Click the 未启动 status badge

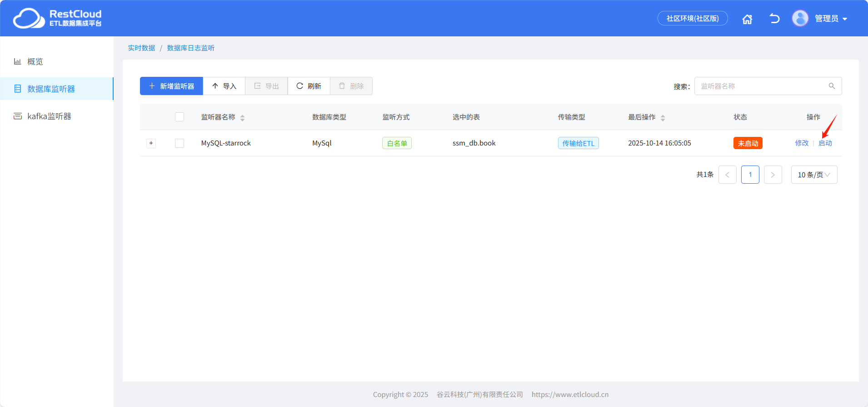coord(748,143)
